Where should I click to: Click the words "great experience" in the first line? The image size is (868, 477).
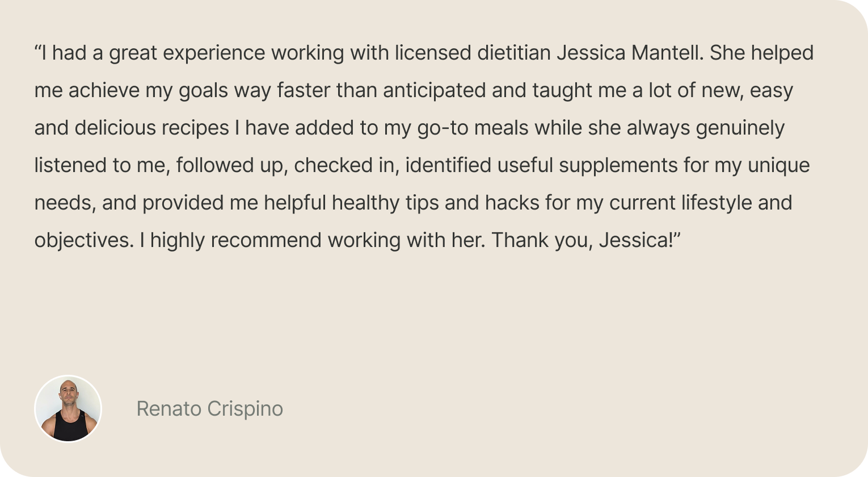coord(187,53)
